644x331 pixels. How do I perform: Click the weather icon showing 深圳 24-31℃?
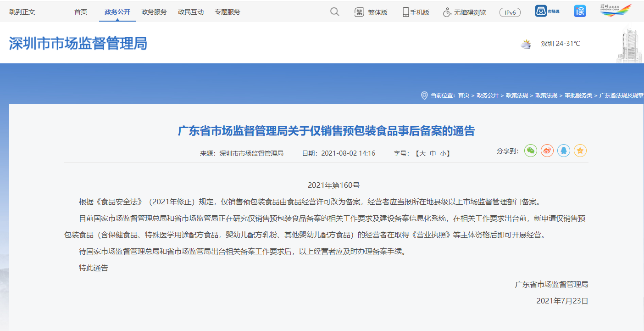[x=526, y=44]
